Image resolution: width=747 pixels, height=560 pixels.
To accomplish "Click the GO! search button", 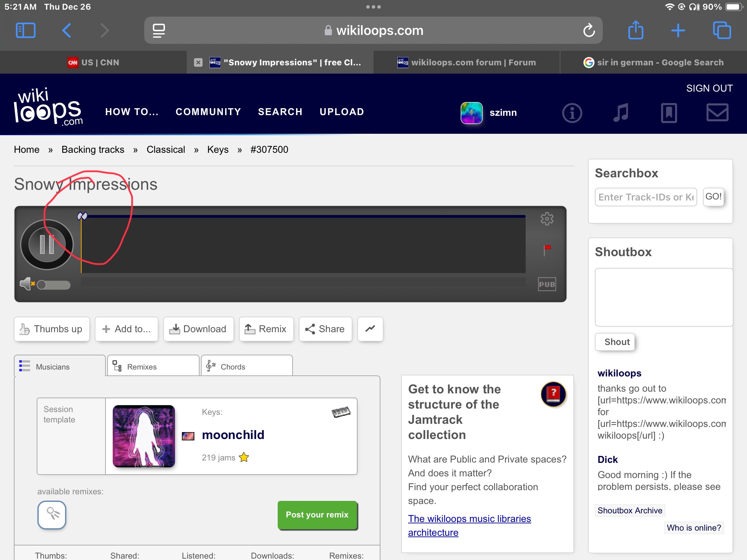I will [x=713, y=197].
